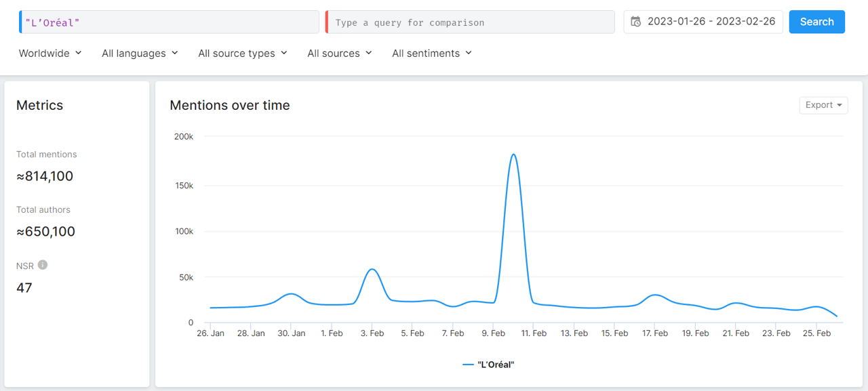
Task: Expand the All sources filter
Action: coord(339,53)
